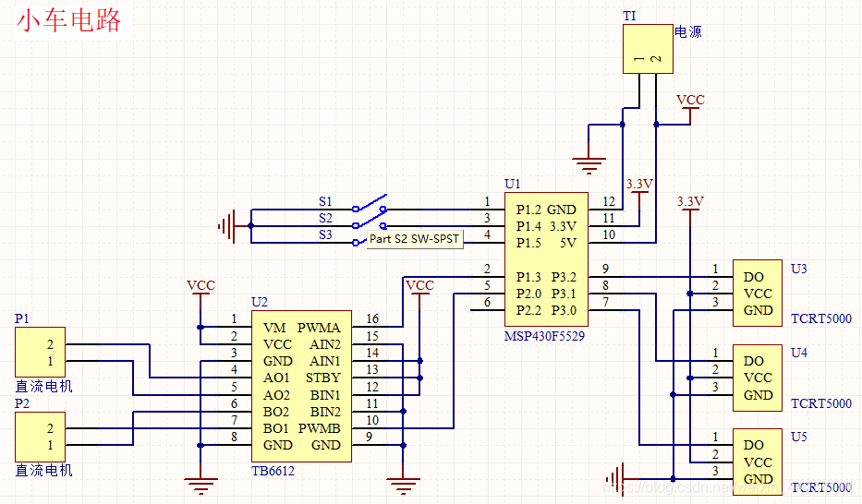The height and width of the screenshot is (504, 862).
Task: Select the 3.3V power port above the sensors
Action: 690,209
